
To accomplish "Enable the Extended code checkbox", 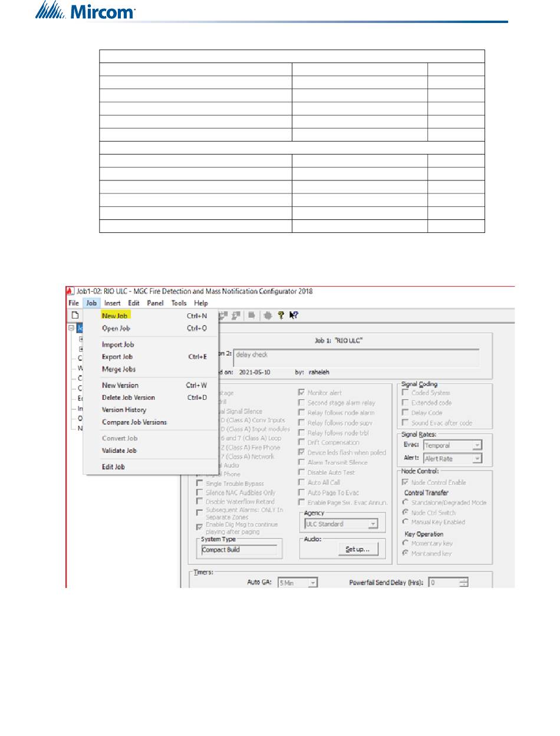I will pyautogui.click(x=405, y=403).
